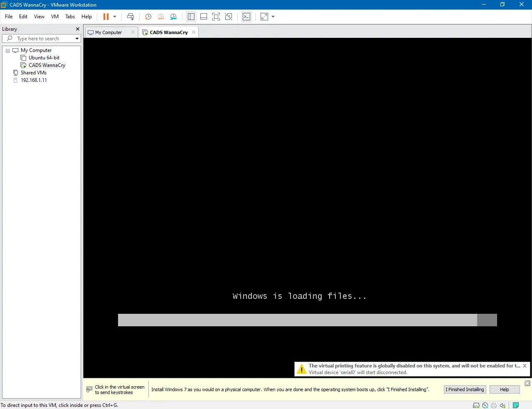
Task: Send Ctrl+Alt+Del to the guest
Action: 131,17
